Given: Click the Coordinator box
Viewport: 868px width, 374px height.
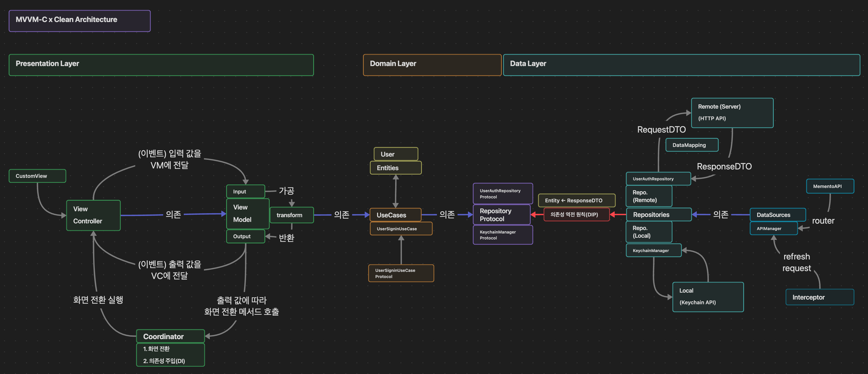Looking at the screenshot, I should 170,336.
